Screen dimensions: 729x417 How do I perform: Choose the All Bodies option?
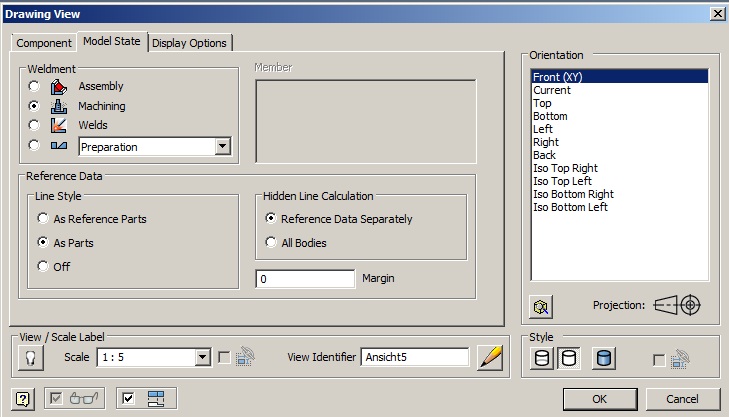point(271,242)
